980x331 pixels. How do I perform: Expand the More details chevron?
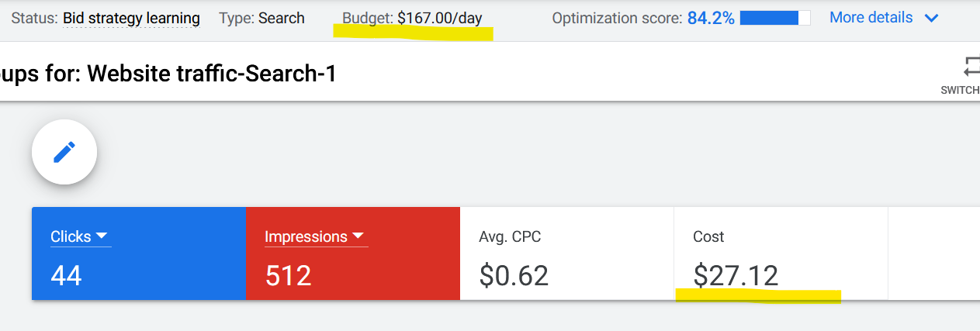tap(932, 18)
